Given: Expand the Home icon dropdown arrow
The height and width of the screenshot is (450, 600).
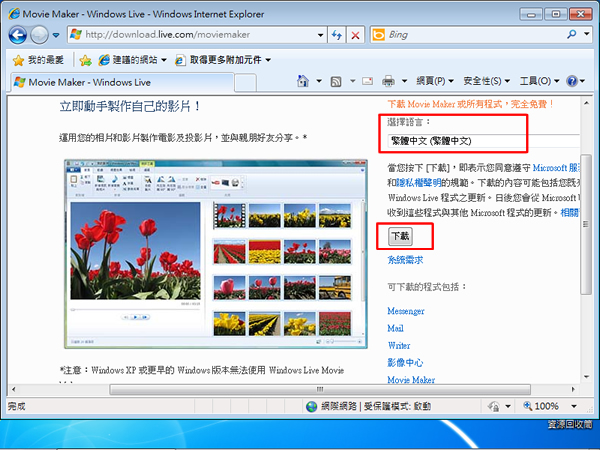Looking at the screenshot, I should (x=319, y=81).
